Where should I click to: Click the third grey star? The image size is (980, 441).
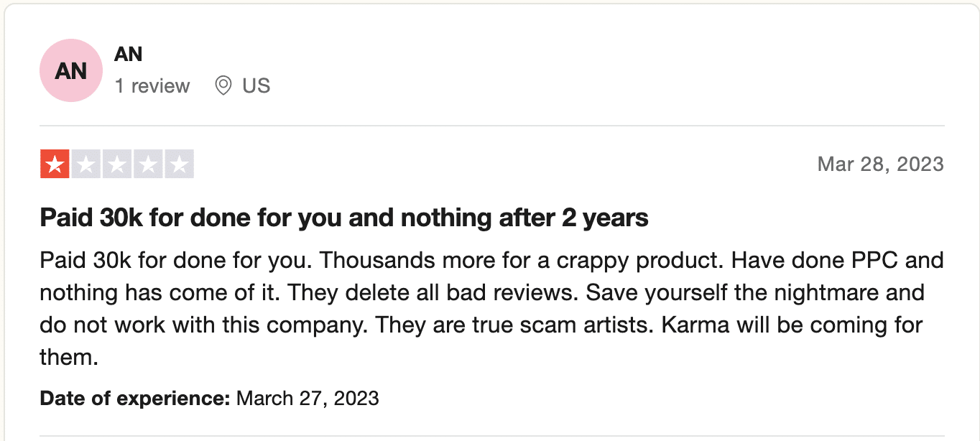pos(116,165)
